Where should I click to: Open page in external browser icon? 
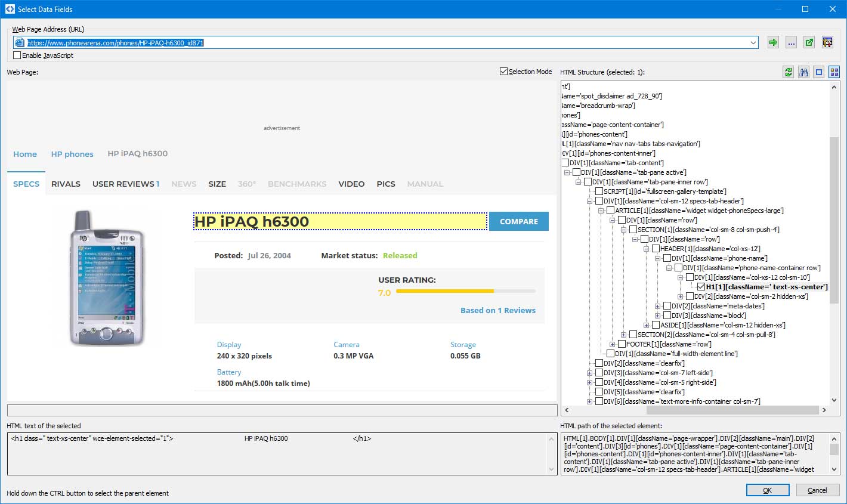[809, 42]
